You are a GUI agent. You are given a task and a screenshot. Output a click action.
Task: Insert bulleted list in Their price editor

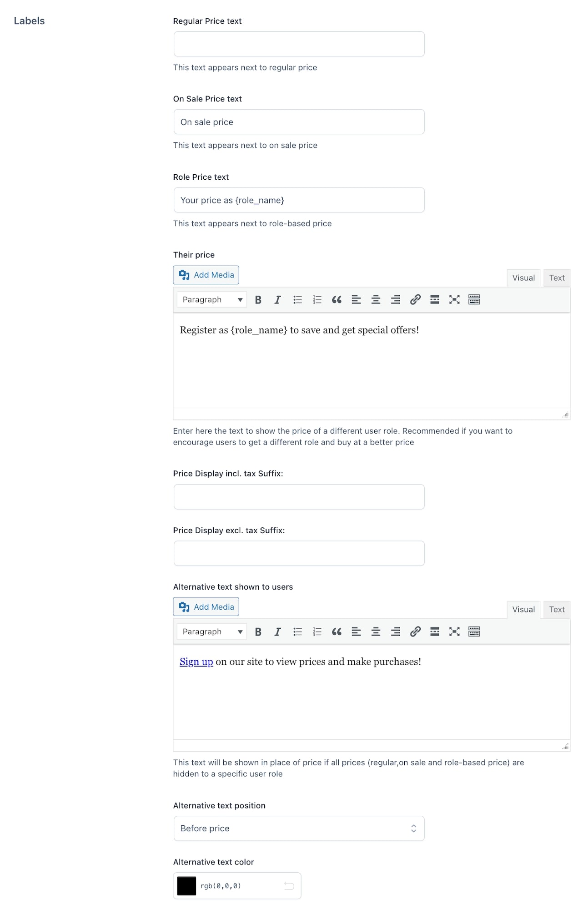click(x=297, y=300)
